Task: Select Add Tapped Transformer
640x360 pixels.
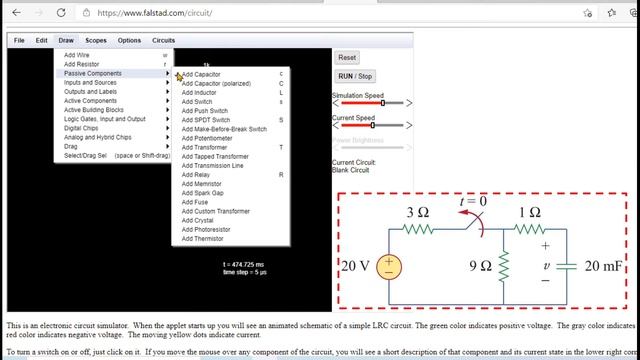Action: (x=231, y=156)
